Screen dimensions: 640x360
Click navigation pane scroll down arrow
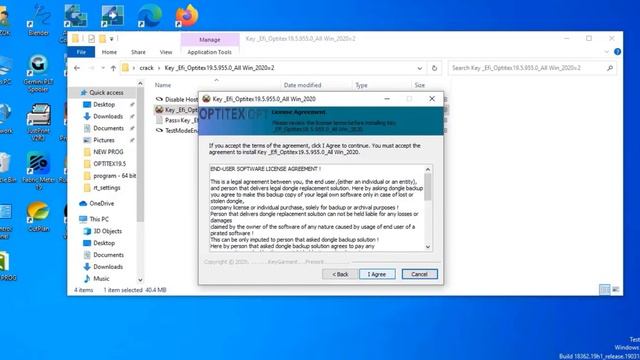click(x=140, y=280)
